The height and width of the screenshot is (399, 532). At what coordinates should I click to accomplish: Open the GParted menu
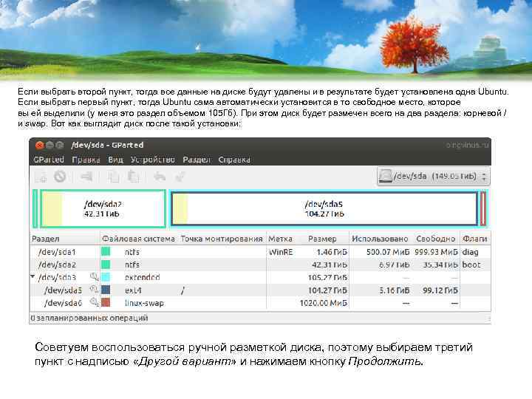[49, 160]
